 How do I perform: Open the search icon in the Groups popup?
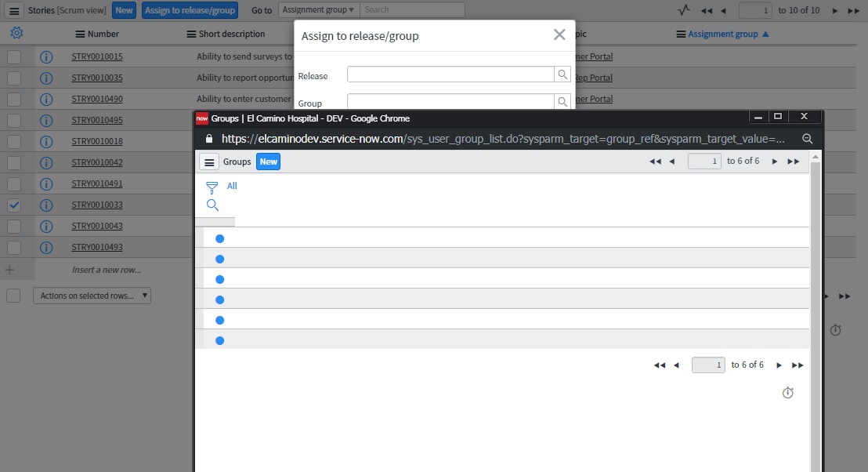[212, 205]
